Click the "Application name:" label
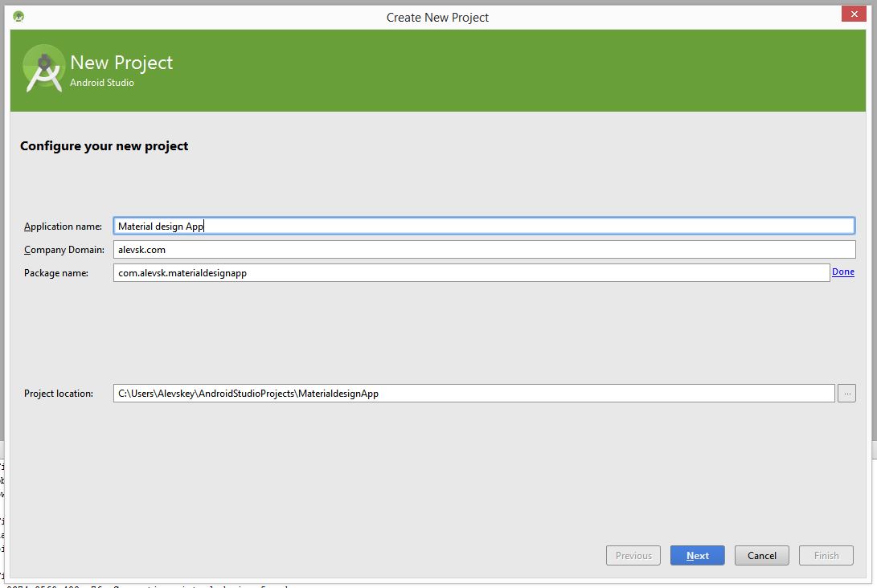 63,226
